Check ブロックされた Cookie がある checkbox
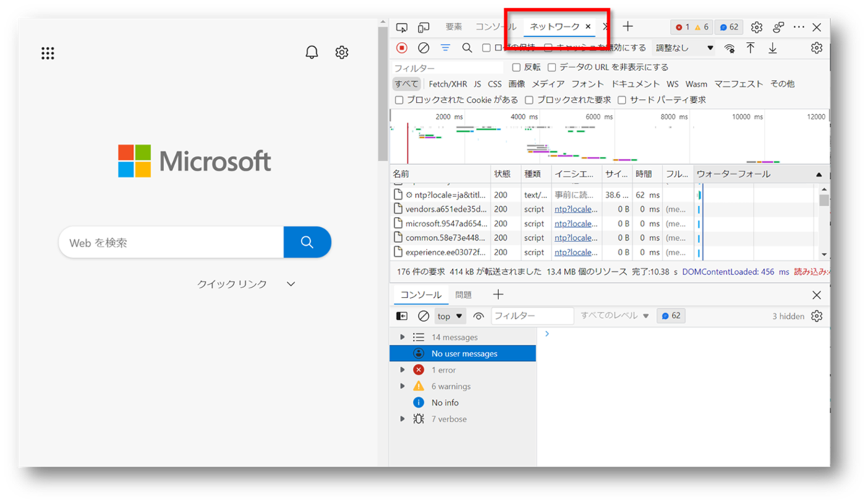 click(x=399, y=100)
